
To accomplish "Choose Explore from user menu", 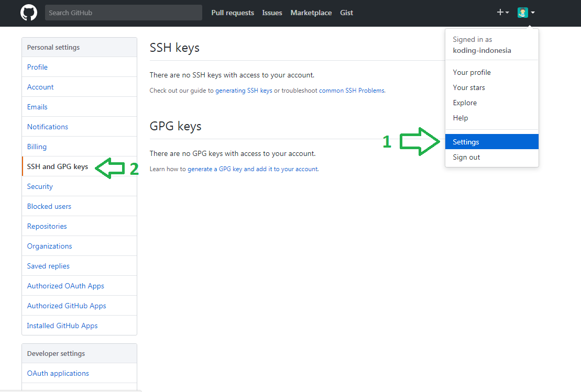I will (492, 103).
